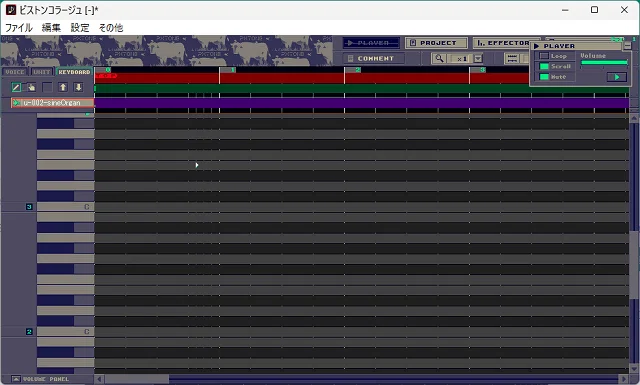Select the u-002-sineOrgan unit row
The height and width of the screenshot is (385, 640).
(x=53, y=103)
